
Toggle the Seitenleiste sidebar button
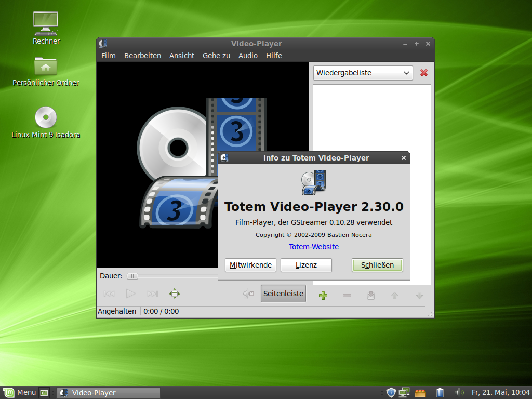coord(283,294)
